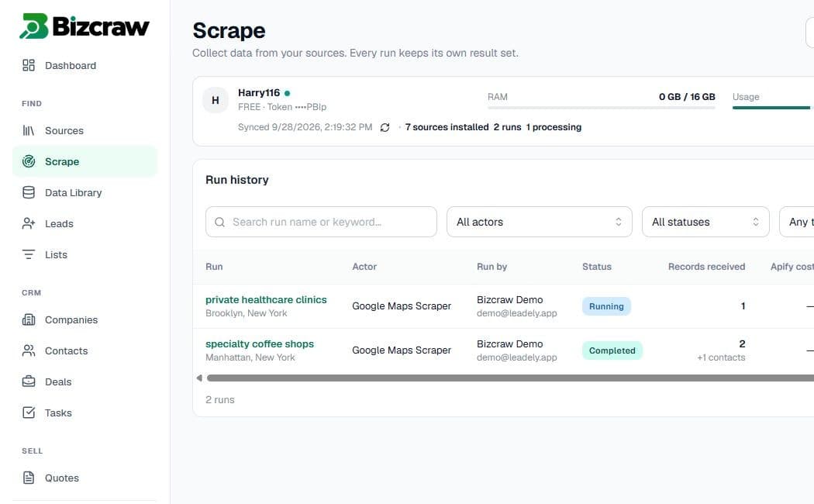The image size is (814, 504).
Task: Click the 'FREE · Token ····PBlp' text
Action: point(282,107)
